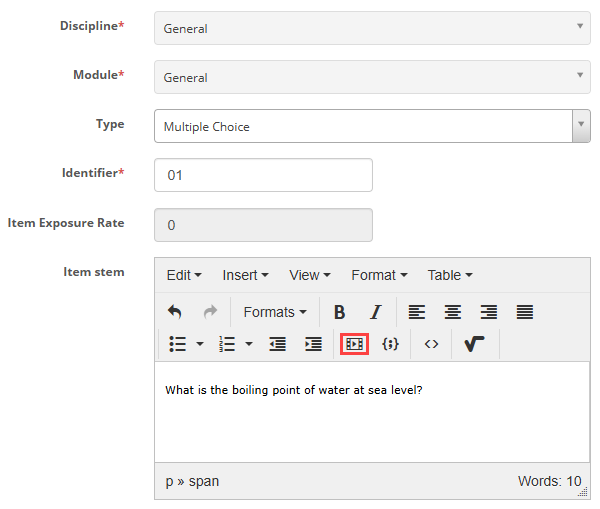This screenshot has width=600, height=509.
Task: Expand the numbered list style arrow
Action: click(x=249, y=344)
